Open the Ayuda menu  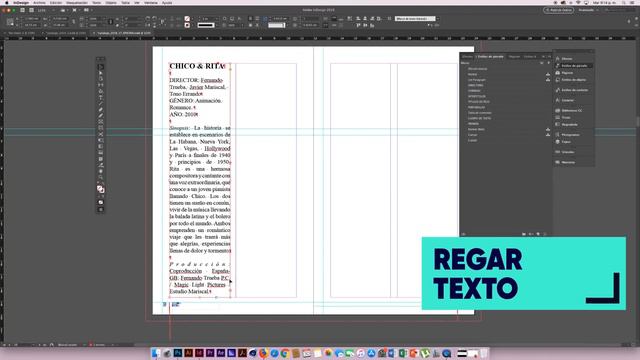(167, 2)
